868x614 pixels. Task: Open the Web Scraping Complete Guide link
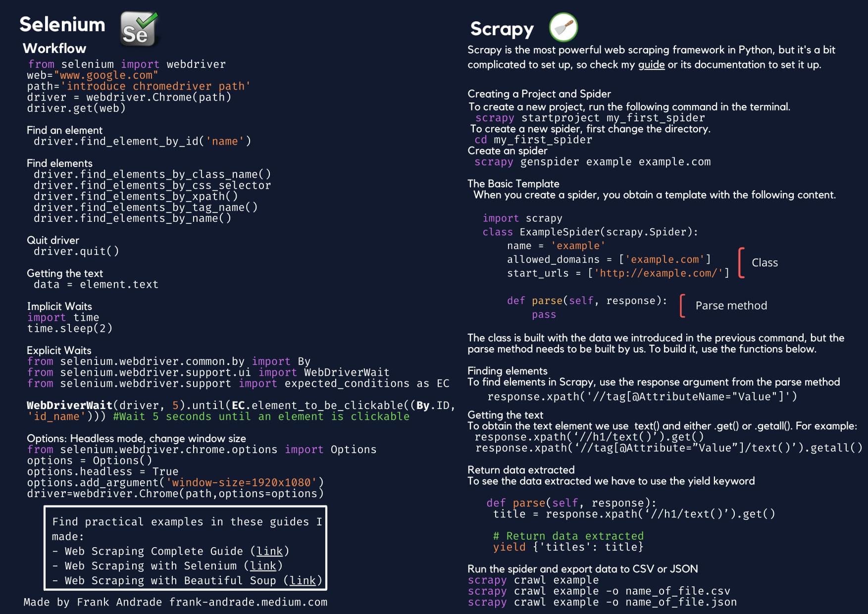tap(269, 551)
